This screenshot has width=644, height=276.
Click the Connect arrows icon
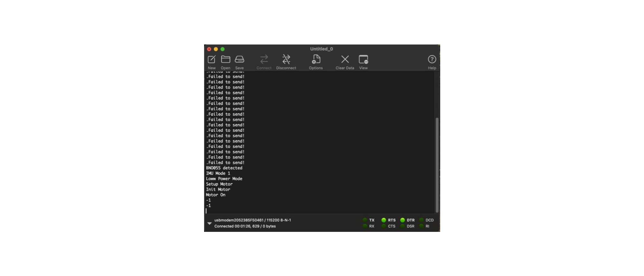click(264, 60)
